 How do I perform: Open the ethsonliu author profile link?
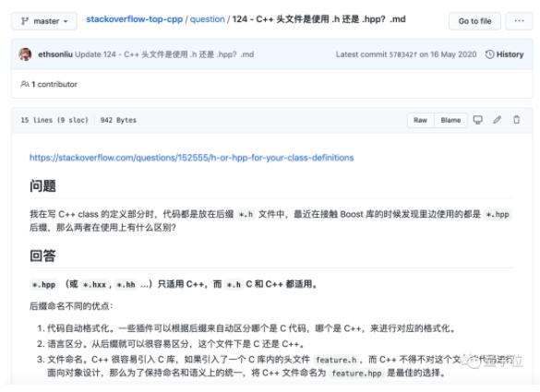[55, 54]
